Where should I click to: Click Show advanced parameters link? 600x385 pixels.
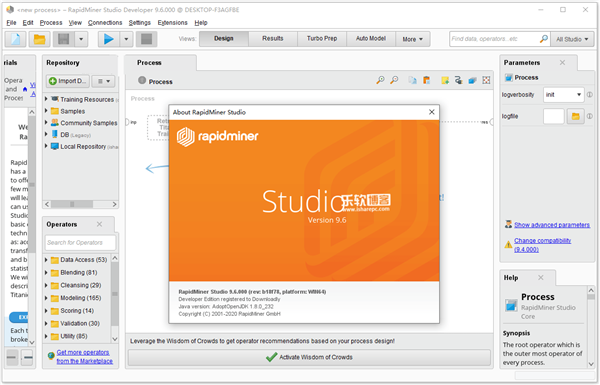[x=552, y=225]
